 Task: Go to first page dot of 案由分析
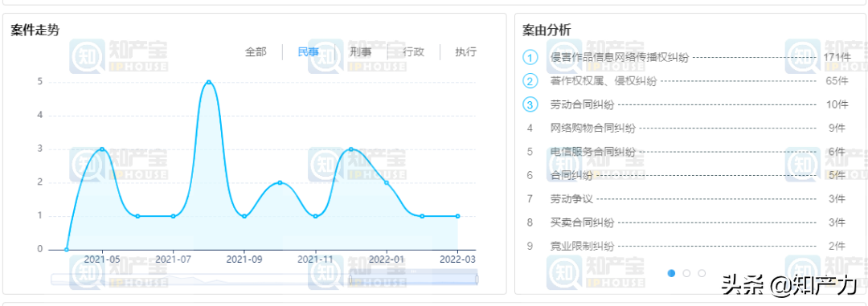coord(671,273)
